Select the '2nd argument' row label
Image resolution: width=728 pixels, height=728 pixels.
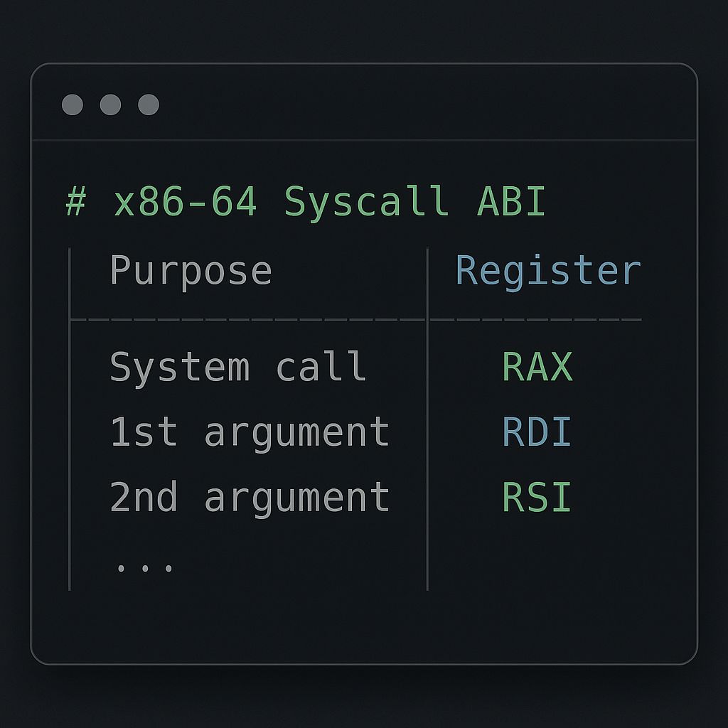tap(249, 497)
